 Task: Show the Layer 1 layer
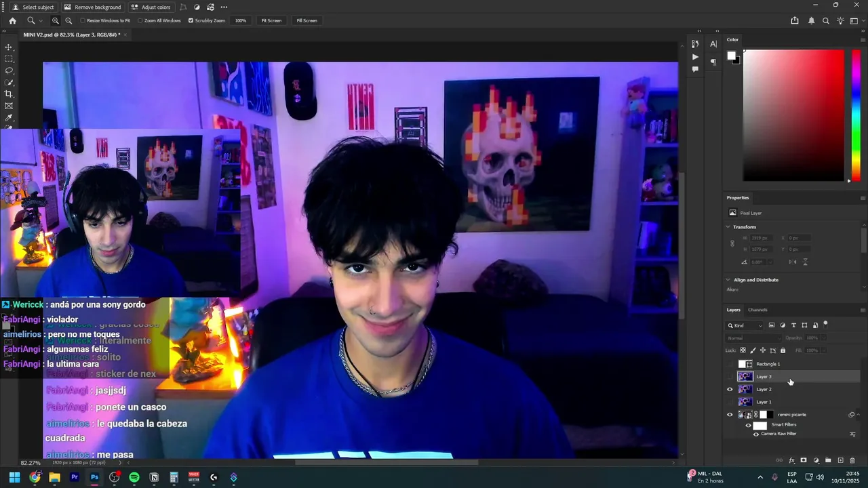pyautogui.click(x=730, y=402)
